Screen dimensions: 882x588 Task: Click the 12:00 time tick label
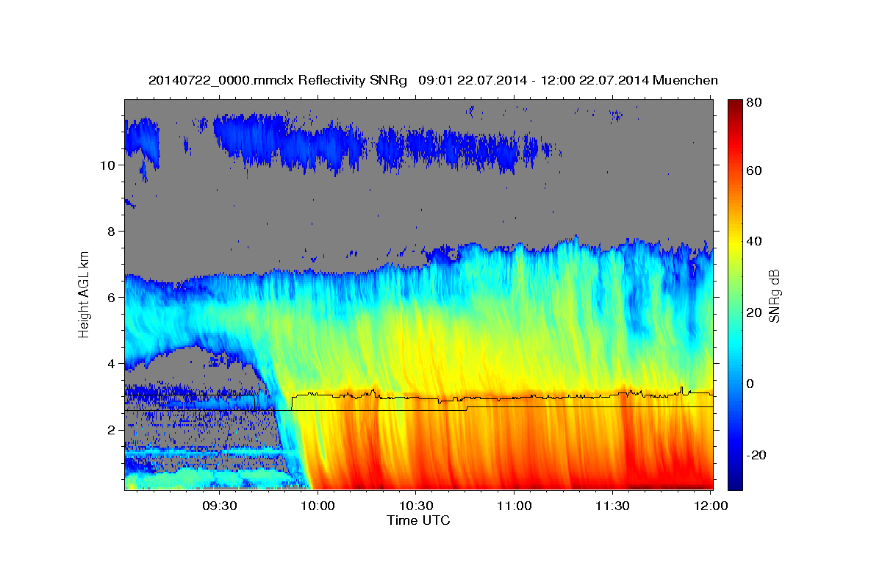click(x=711, y=506)
